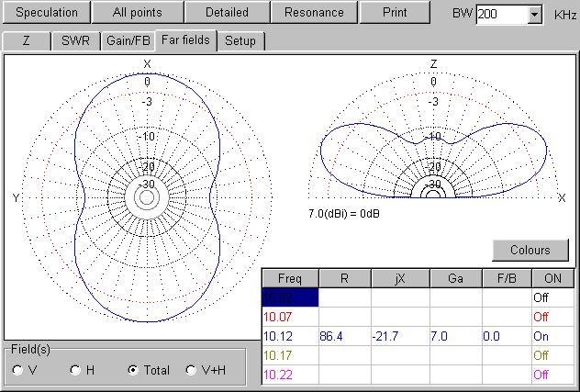This screenshot has height=392, width=580.
Task: Click the BW value field showing 200
Action: pos(501,16)
